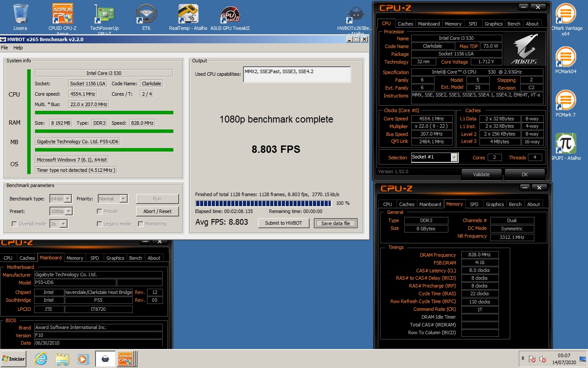
Task: Click 8.803 FPS result text
Action: click(276, 150)
